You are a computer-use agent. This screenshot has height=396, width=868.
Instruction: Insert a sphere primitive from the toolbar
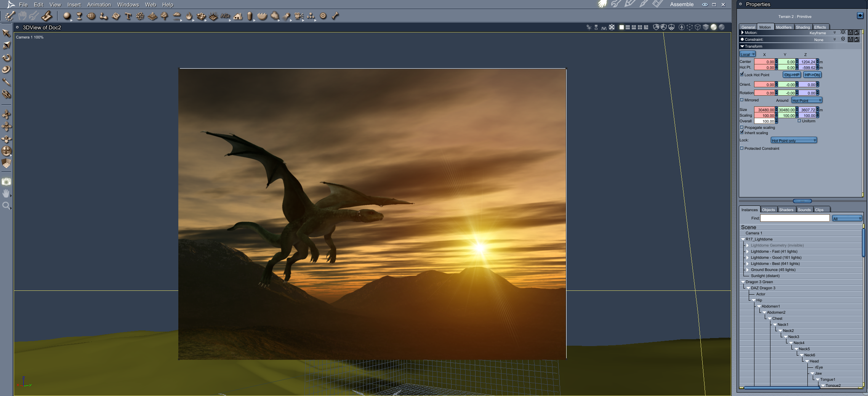67,16
